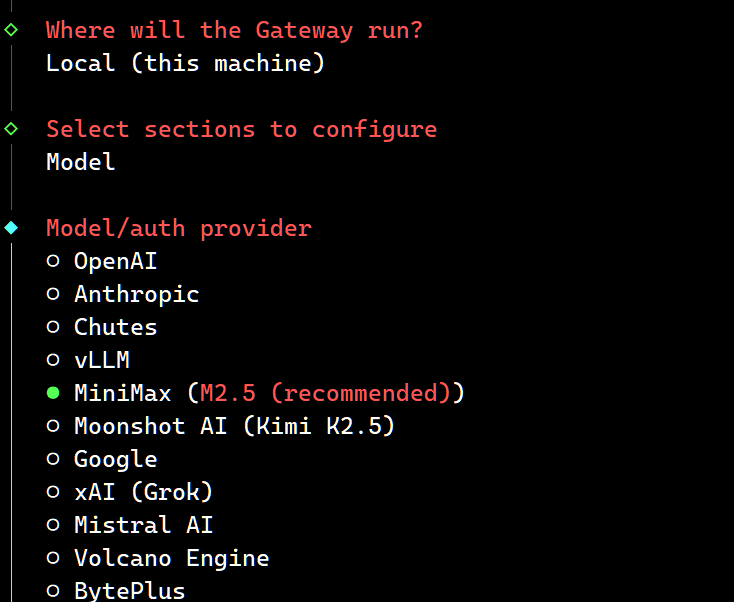Screen dimensions: 734x602
Task: Choose the Volcano Engine radio circle
Action: pyautogui.click(x=53, y=559)
